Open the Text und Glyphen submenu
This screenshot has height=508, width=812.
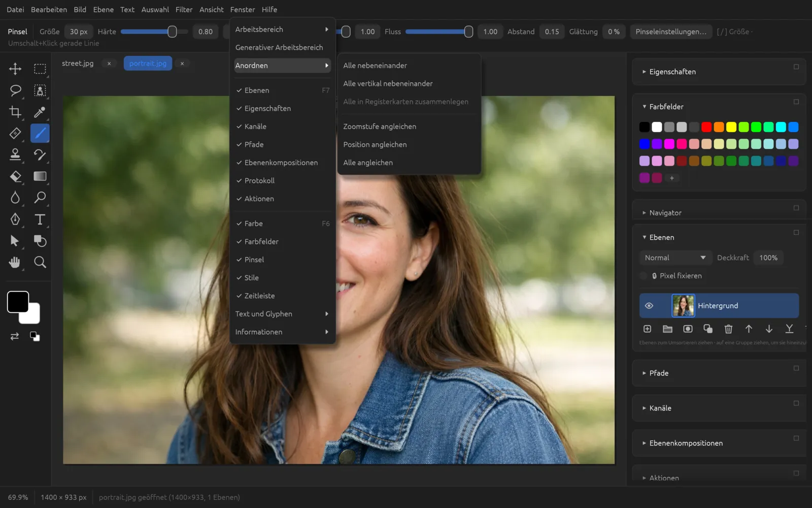click(x=282, y=314)
